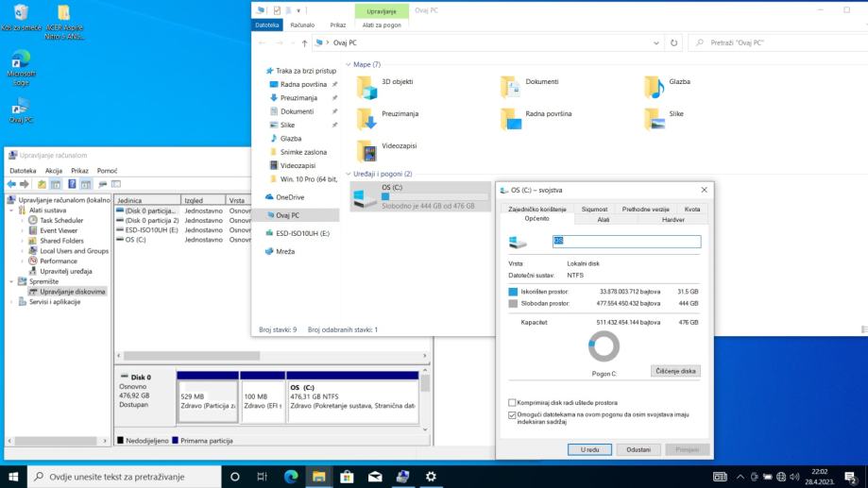This screenshot has height=488, width=868.
Task: Open the Videozapisi folder in Mape
Action: pos(386,151)
